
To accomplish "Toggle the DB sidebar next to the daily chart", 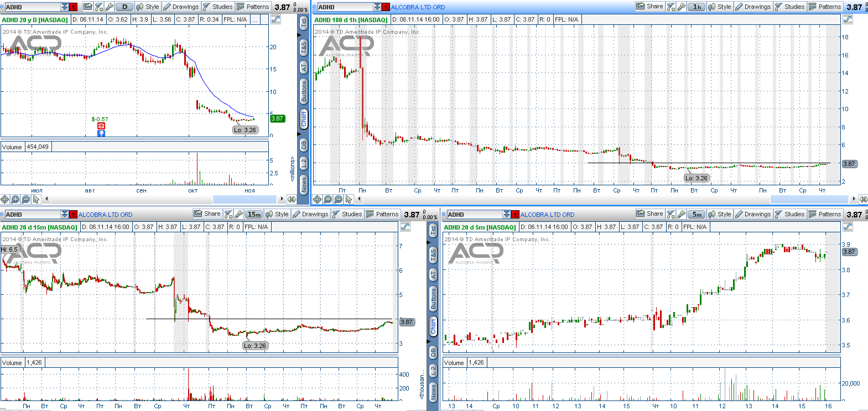I will 304,145.
